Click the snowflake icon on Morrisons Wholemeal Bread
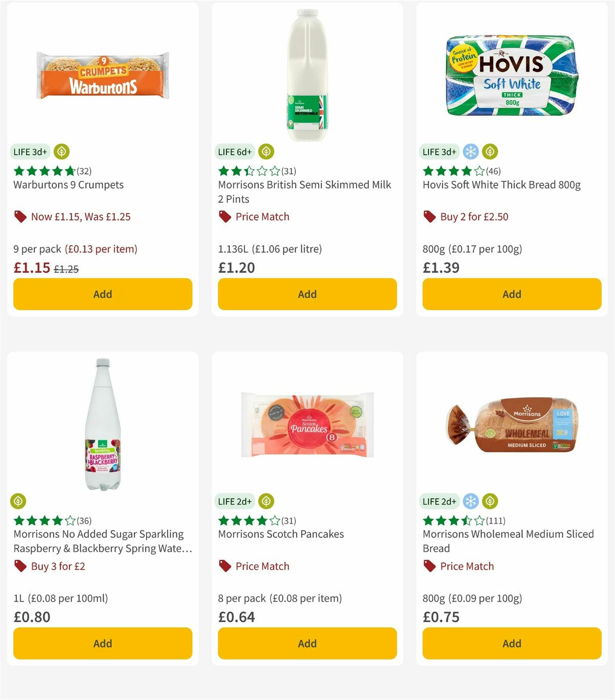The image size is (615, 700). 470,501
